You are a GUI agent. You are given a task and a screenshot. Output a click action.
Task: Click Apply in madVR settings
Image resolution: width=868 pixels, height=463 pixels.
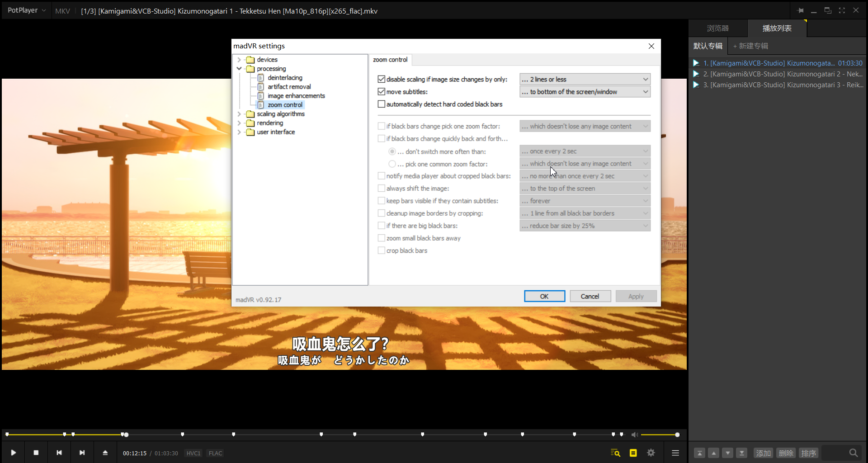[x=636, y=296]
